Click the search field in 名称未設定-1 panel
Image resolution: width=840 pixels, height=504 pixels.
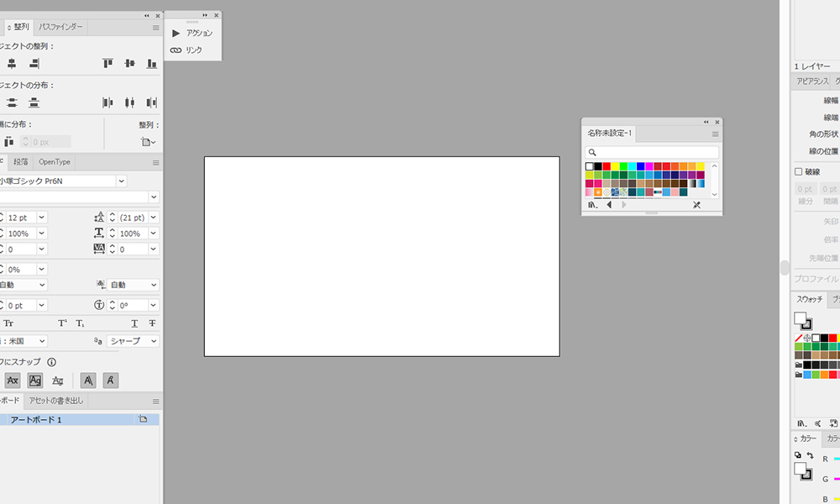point(652,152)
